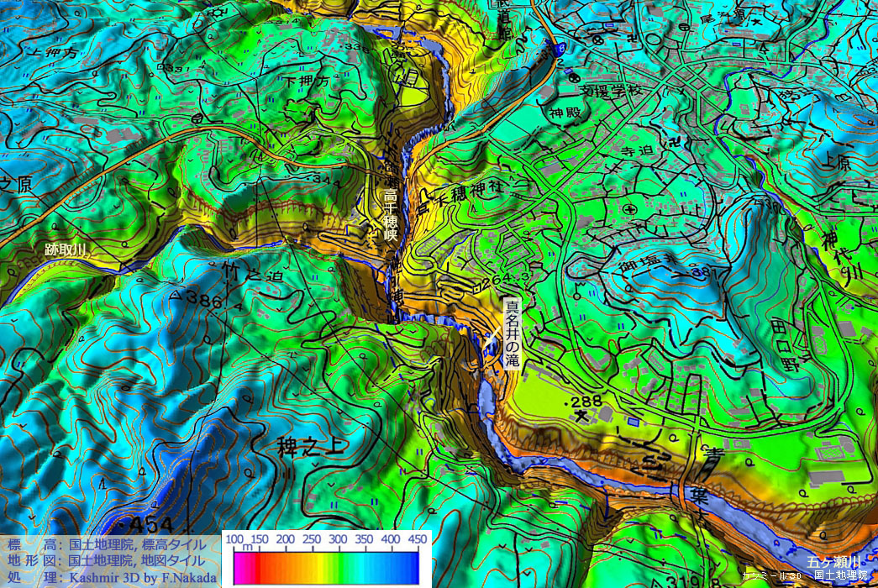Click the Kashmir 3D by F.Nakada credit

click(143, 577)
